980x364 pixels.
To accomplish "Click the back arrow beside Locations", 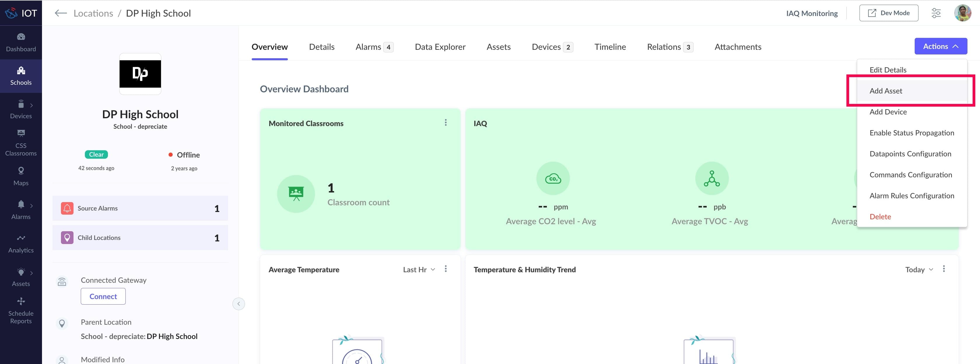I will pos(60,13).
